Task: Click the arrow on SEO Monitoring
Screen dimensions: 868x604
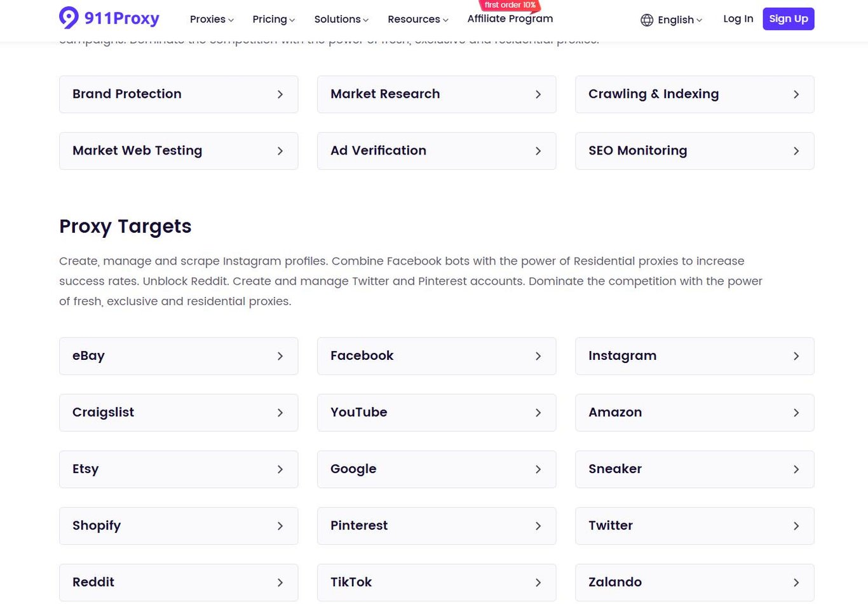Action: pyautogui.click(x=796, y=151)
